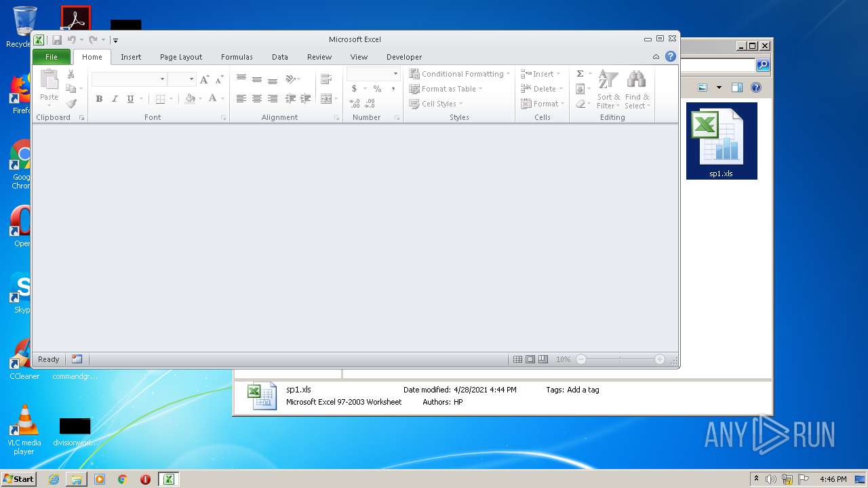Switch to the Insert tab

click(x=131, y=57)
